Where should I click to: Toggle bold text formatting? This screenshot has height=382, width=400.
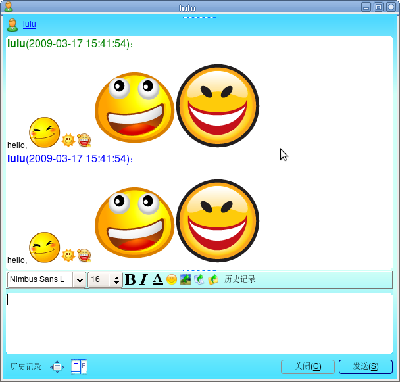click(x=130, y=279)
